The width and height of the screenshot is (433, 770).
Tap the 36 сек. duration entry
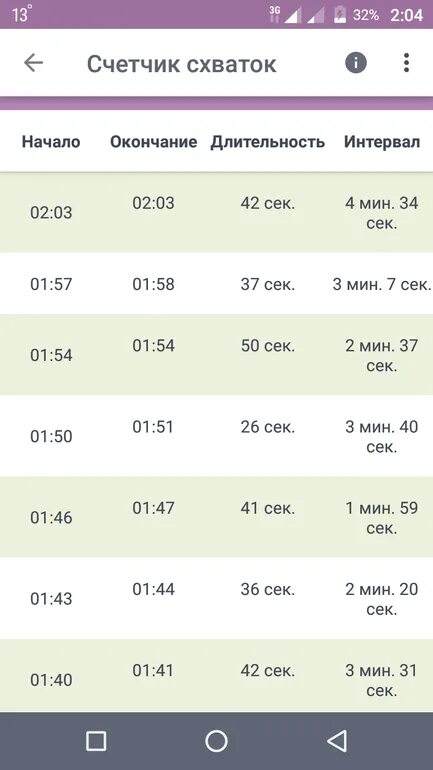(268, 589)
